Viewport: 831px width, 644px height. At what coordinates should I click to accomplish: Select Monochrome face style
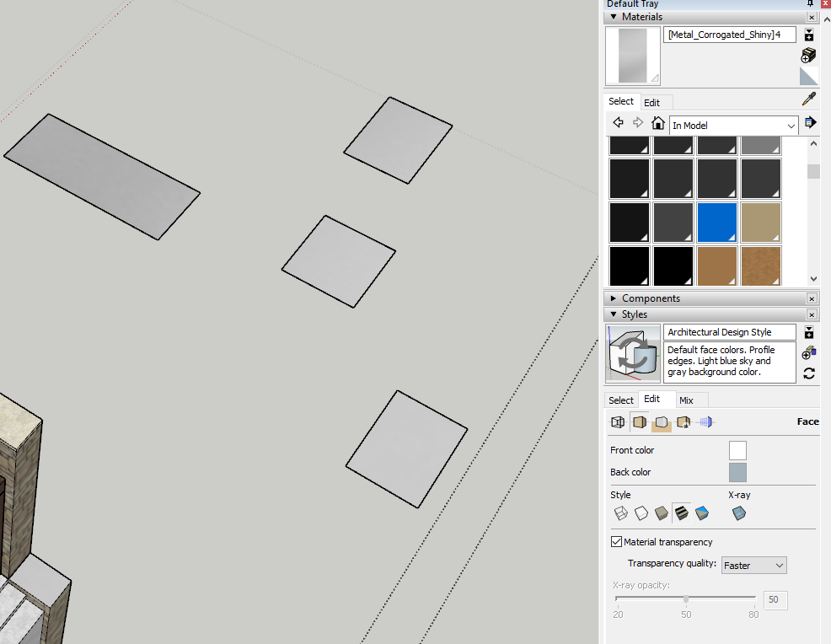[x=702, y=513]
